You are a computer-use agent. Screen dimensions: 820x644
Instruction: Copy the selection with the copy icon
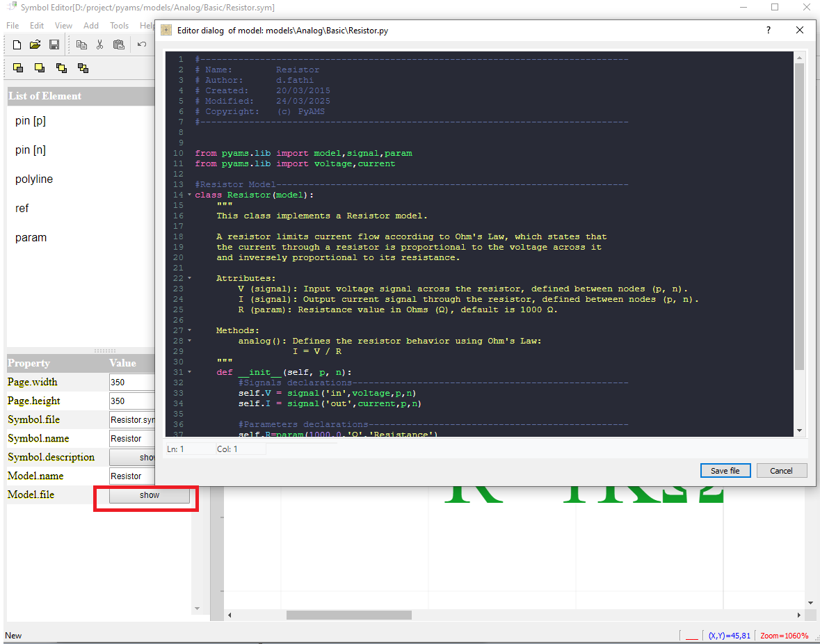coord(81,45)
